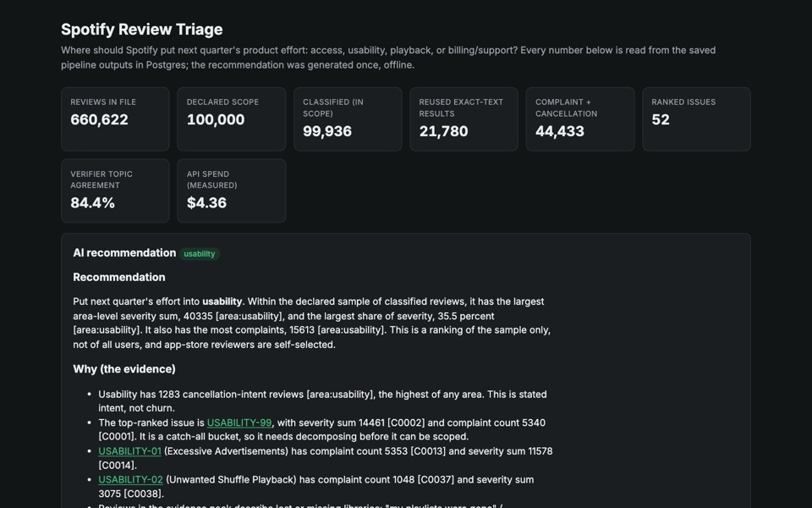Click the Why (the evidence) heading
The image size is (812, 508).
124,369
